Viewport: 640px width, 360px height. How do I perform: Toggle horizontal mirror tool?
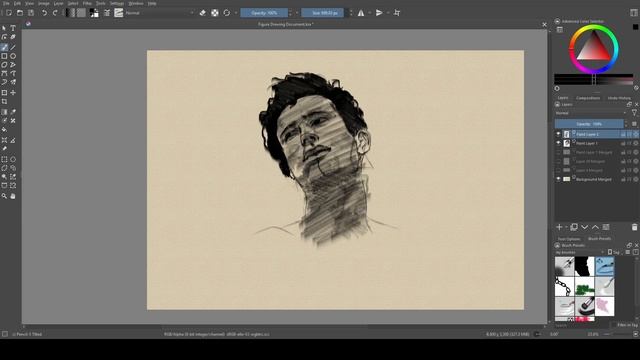point(361,13)
